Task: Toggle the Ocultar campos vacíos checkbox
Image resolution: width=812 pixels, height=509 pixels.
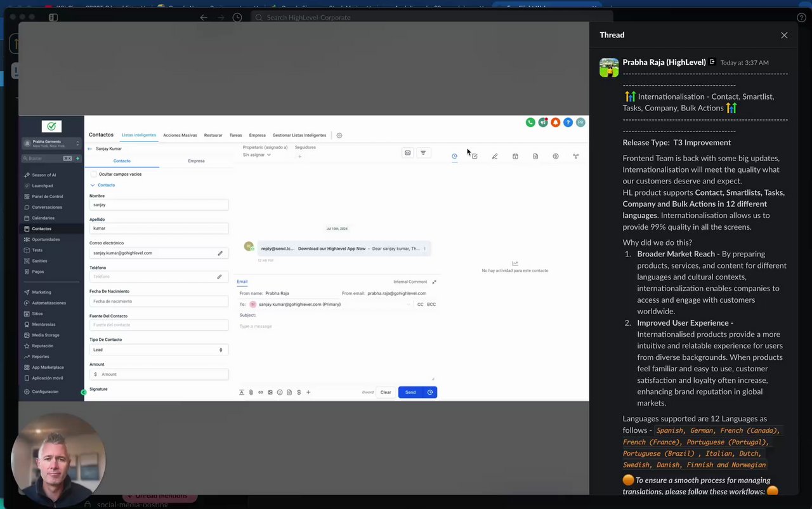Action: pos(94,174)
